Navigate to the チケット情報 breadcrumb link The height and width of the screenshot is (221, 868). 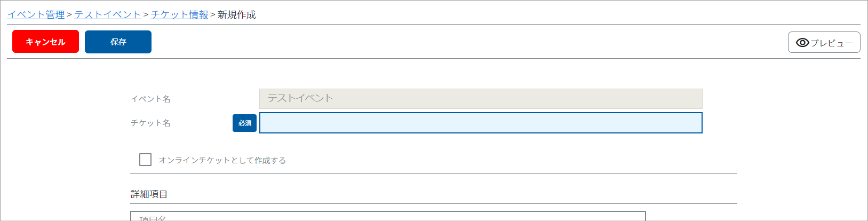[x=179, y=14]
